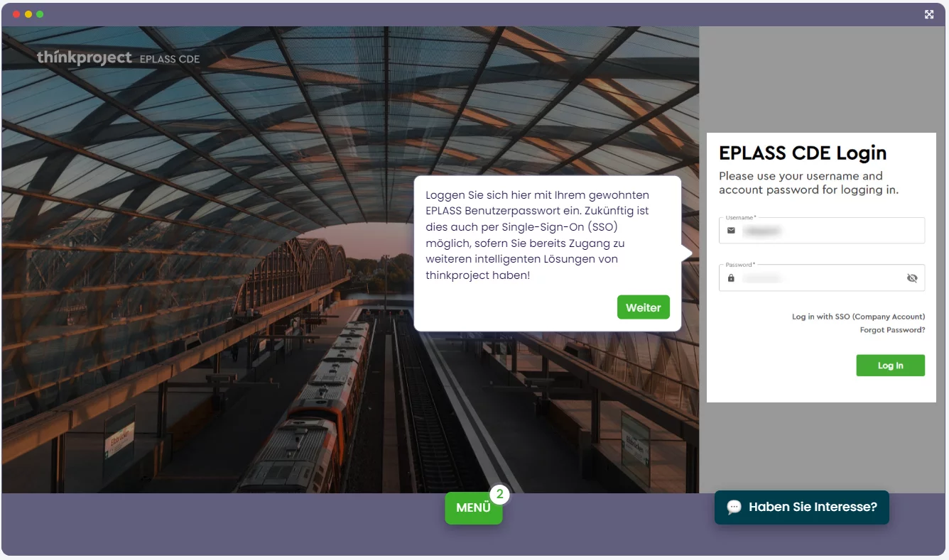949x560 pixels.
Task: Click the fullscreen expand icon at top right
Action: coord(929,14)
